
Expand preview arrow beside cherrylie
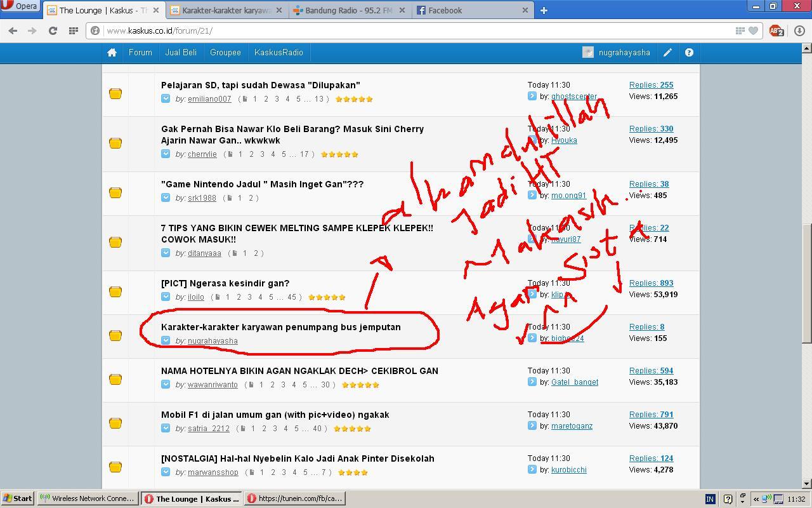click(166, 154)
